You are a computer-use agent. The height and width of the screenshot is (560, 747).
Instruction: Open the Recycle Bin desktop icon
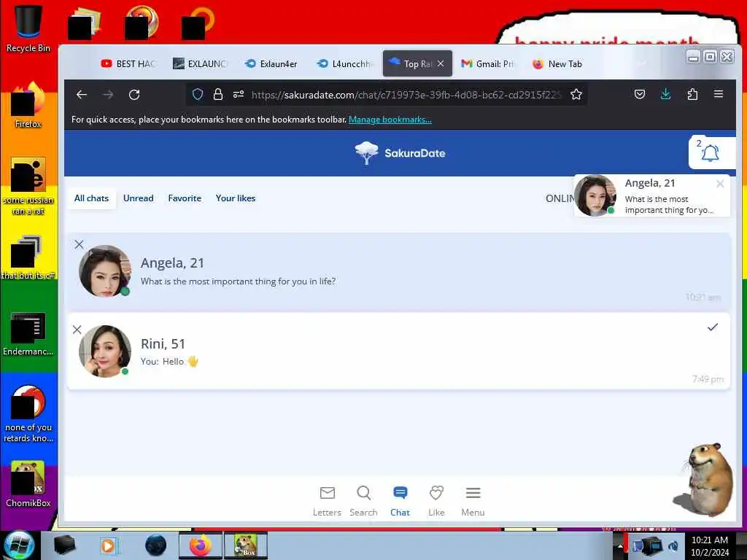coord(28,28)
